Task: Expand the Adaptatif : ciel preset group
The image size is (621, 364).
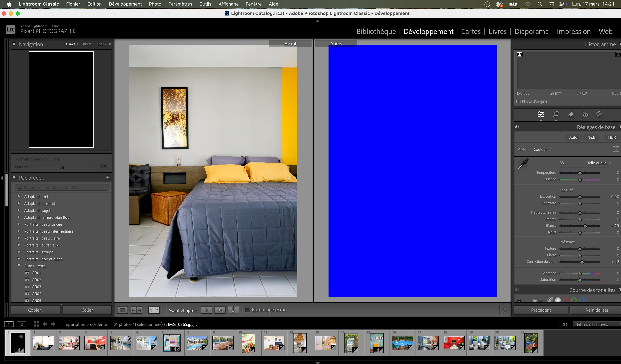Action: point(19,196)
